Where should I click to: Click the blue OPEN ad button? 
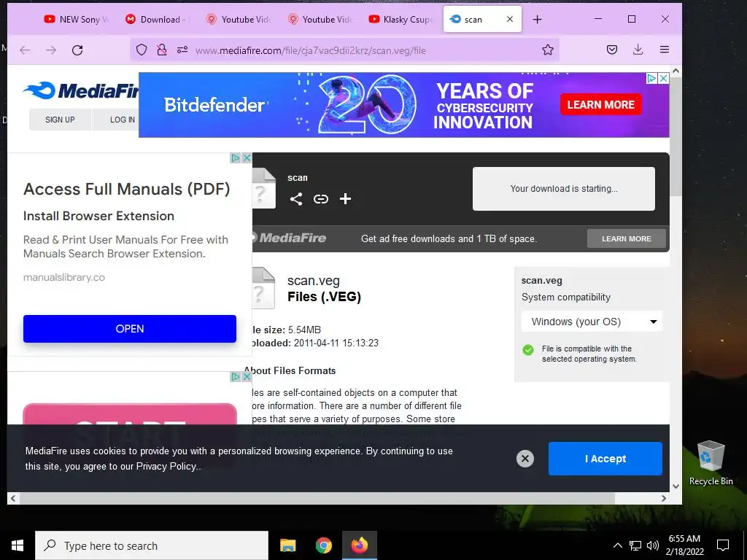click(x=130, y=329)
